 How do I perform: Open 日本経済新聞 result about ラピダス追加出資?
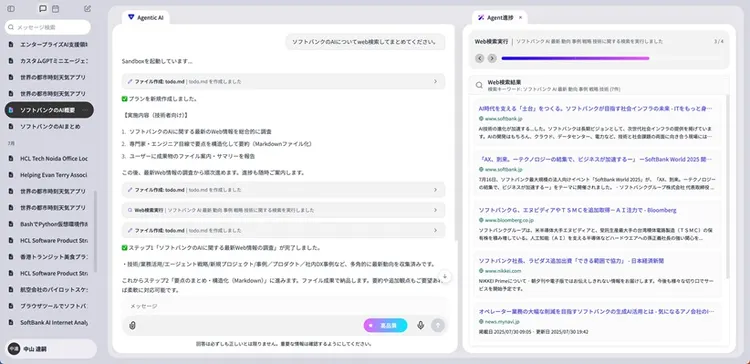click(571, 261)
